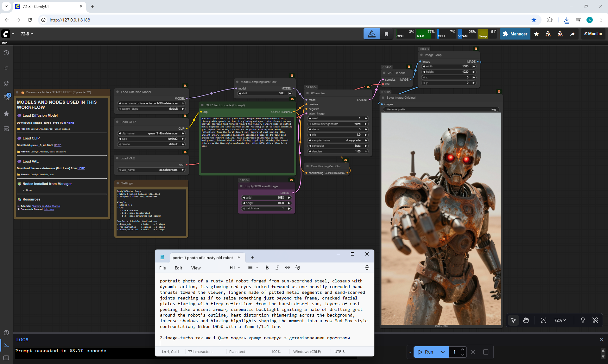Expand the Run button dropdown arrow
This screenshot has height=364, width=608.
[x=443, y=352]
